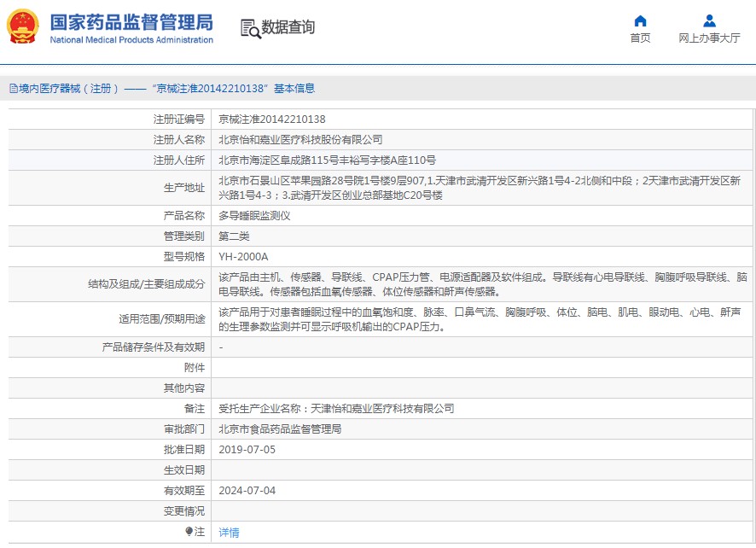Click model value YH-2000A
Viewport: 756px width, 548px height.
point(243,257)
